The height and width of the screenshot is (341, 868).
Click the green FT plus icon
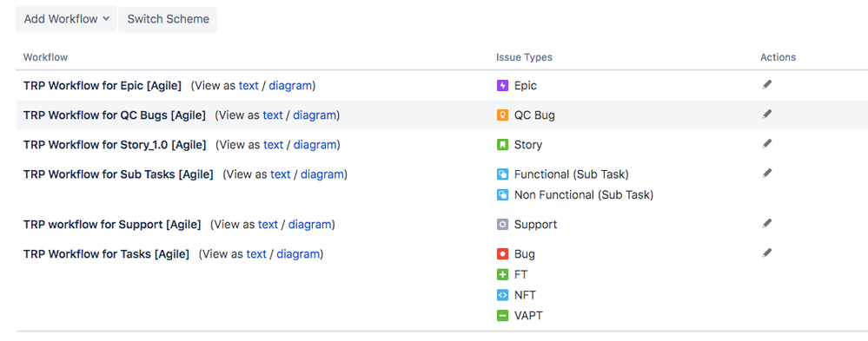coord(502,275)
